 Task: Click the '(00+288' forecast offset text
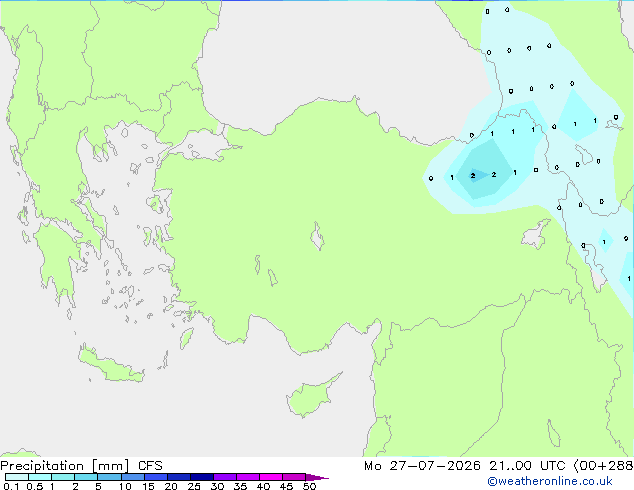603,466
